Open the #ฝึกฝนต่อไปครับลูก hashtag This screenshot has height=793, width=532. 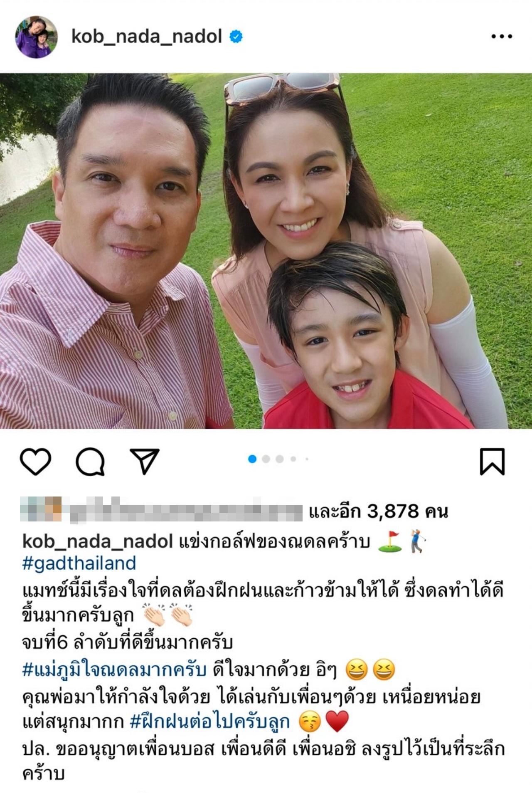point(210,722)
